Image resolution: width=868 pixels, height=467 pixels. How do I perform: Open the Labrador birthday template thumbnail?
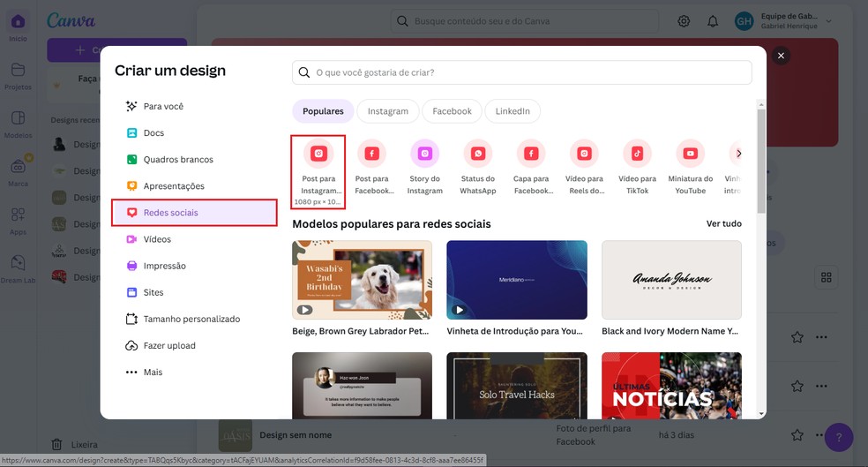[x=362, y=280]
